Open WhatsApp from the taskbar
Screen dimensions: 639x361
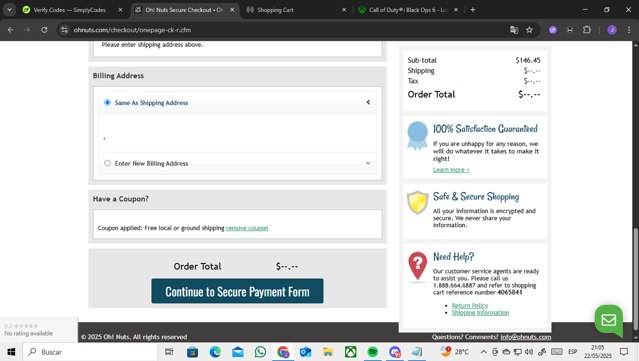pos(260,352)
